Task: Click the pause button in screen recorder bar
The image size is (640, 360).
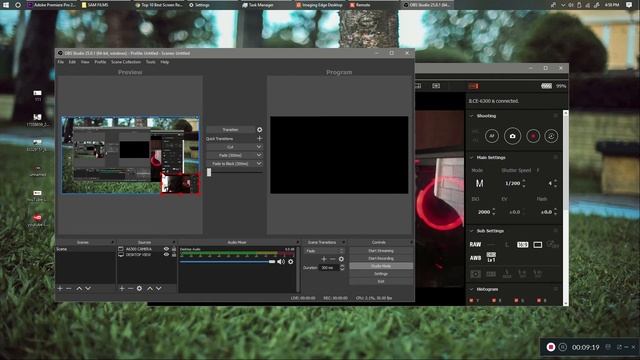Action: click(x=563, y=347)
